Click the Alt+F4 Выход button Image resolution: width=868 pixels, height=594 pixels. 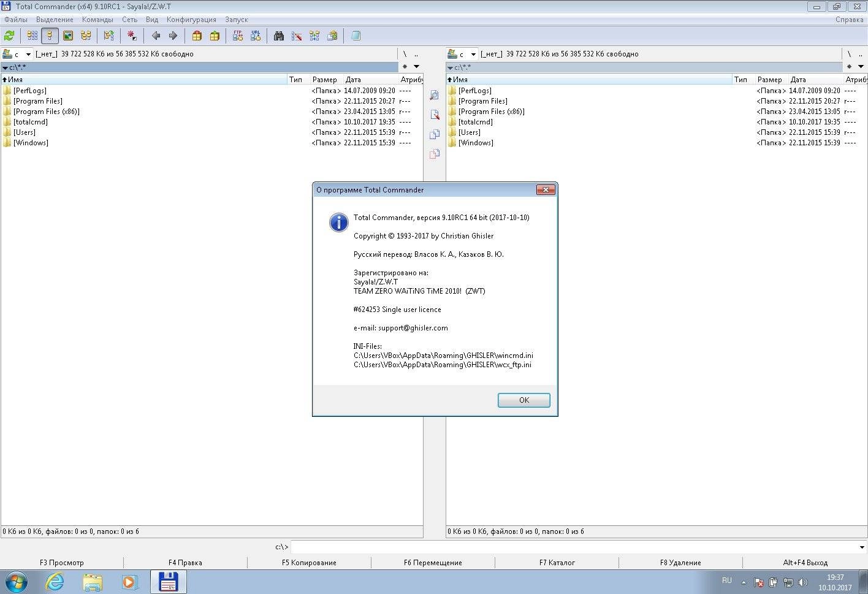(x=805, y=563)
